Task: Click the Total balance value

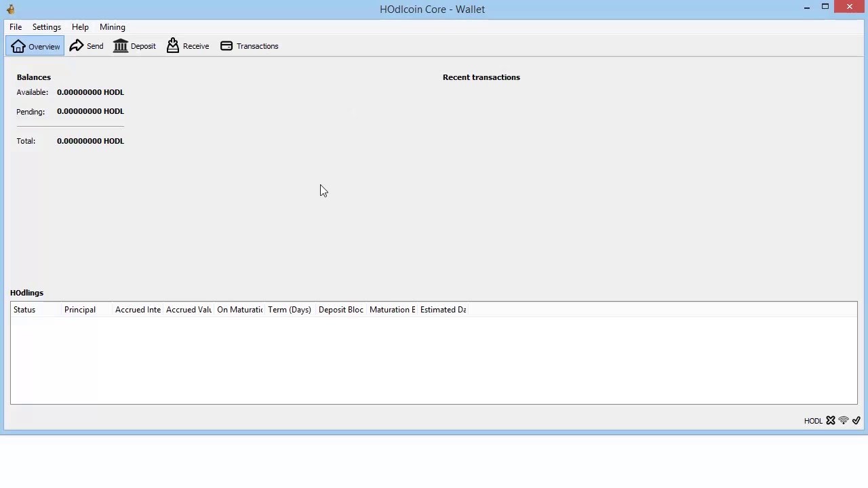Action: (90, 141)
